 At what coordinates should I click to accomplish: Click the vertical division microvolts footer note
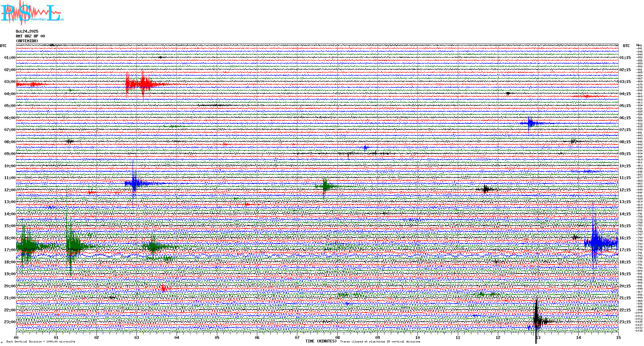click(41, 342)
